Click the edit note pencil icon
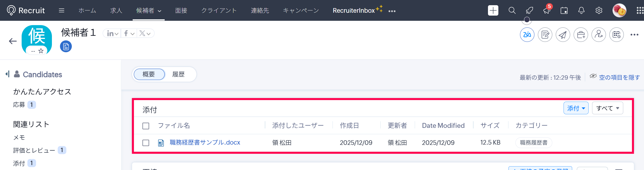This screenshot has width=644, height=170. 545,35
